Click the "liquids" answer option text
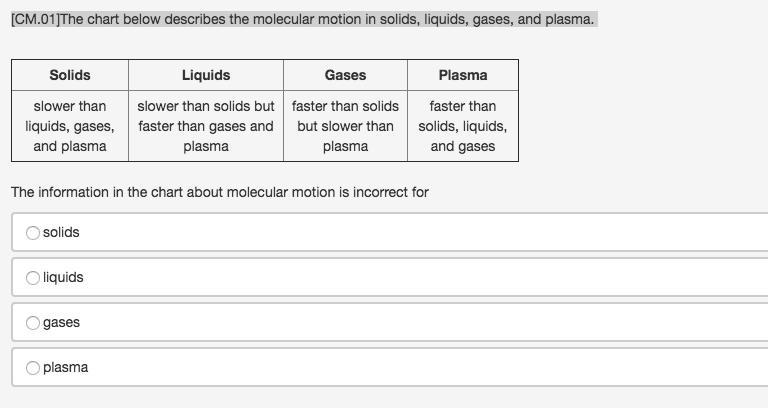This screenshot has height=408, width=768. click(63, 277)
